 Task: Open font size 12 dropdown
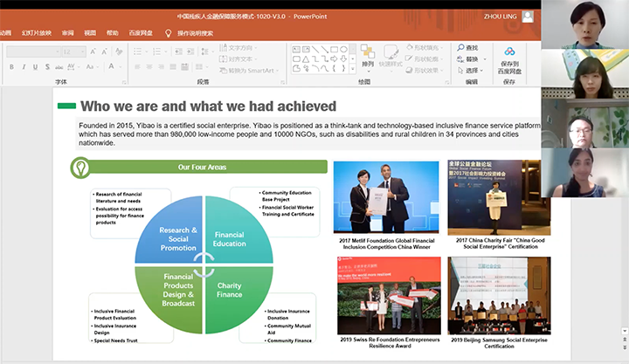point(73,52)
